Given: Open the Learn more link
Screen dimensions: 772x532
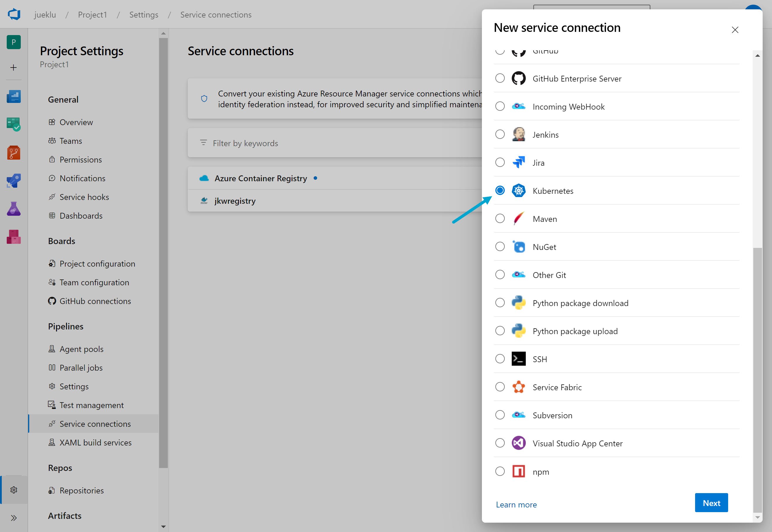Looking at the screenshot, I should click(516, 504).
